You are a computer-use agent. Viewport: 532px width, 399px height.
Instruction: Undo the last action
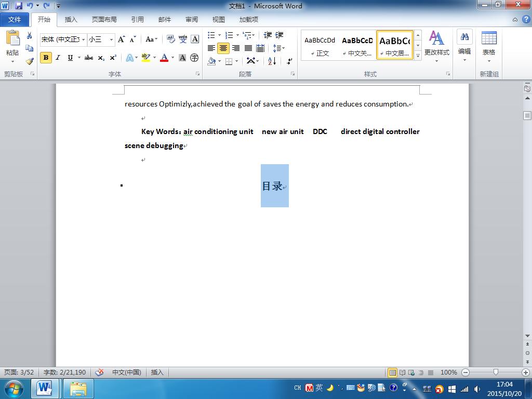pos(30,6)
